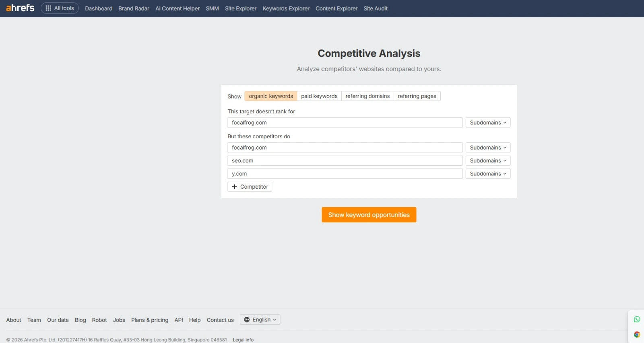
Task: Open the Our data footer link
Action: pyautogui.click(x=58, y=320)
